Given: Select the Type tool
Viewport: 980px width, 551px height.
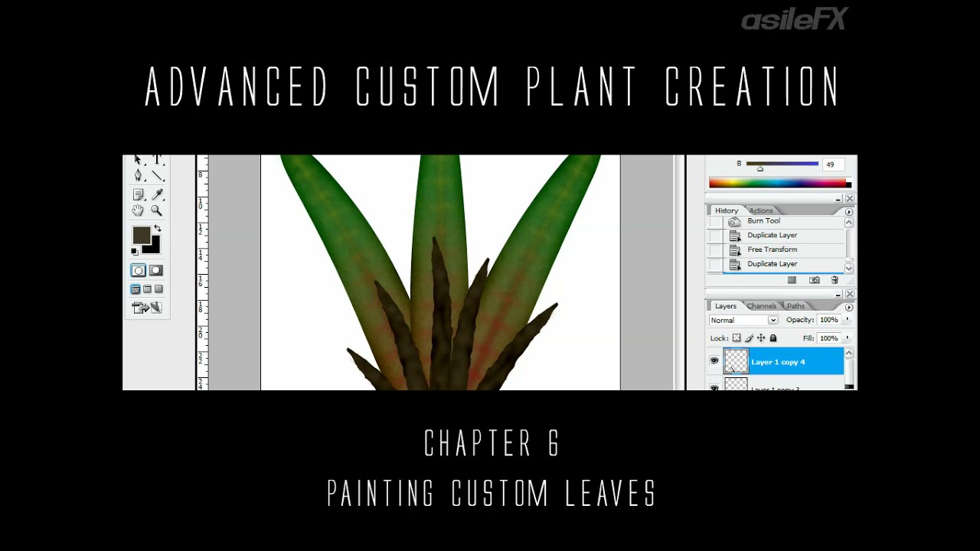Looking at the screenshot, I should point(158,159).
